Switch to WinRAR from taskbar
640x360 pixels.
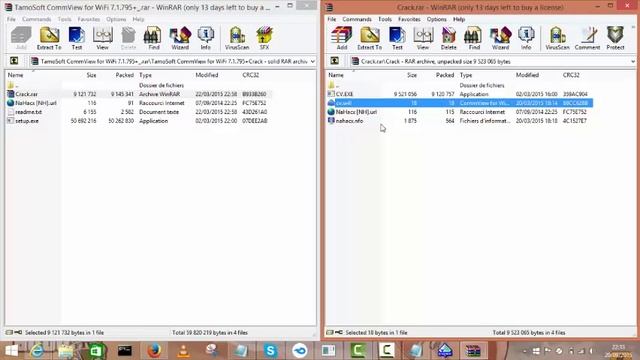(x=473, y=351)
